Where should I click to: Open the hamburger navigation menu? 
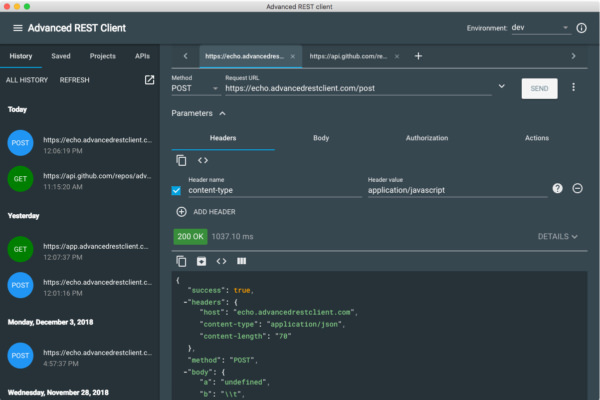click(x=17, y=28)
